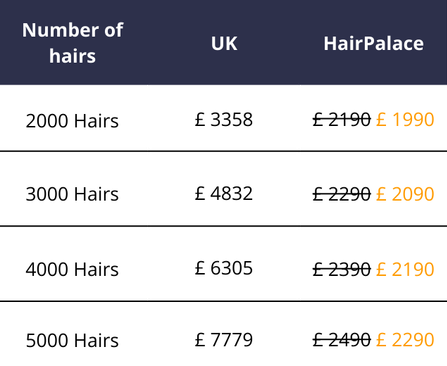Screen dimensions: 447x366
Task: Click the crossed-out price £ 2290
Action: (x=342, y=194)
